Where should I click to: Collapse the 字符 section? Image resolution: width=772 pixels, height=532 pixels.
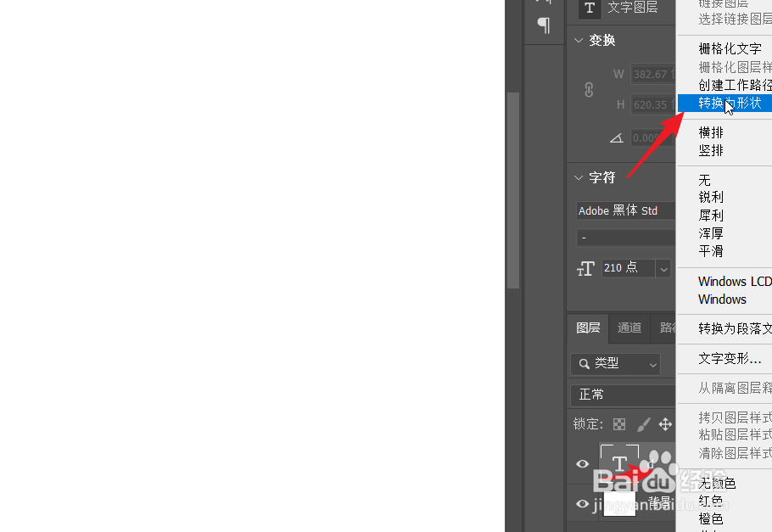tap(579, 178)
